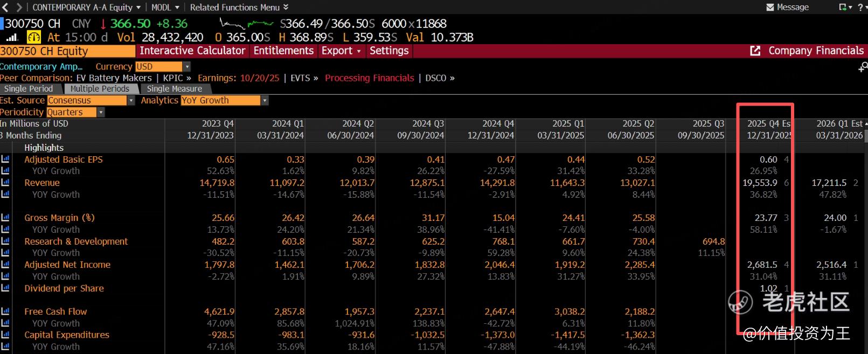Click chart icon beside Adjusted Basic EPS
The image size is (868, 354).
pos(5,159)
